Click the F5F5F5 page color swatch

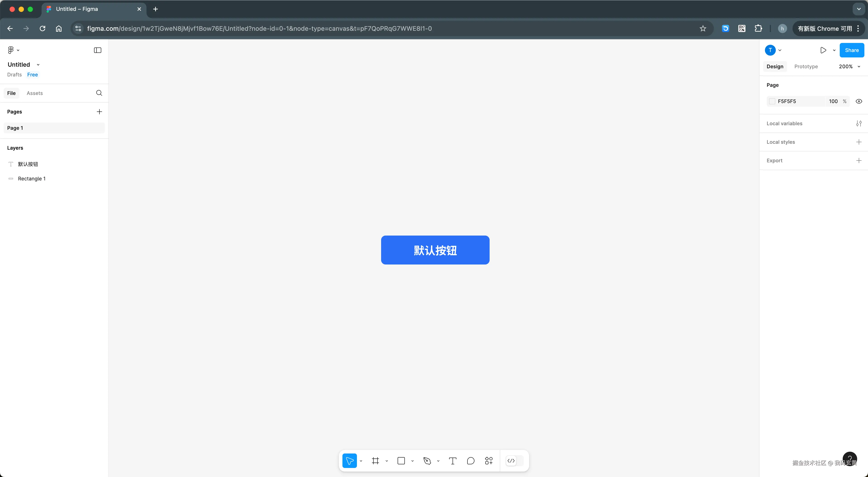coord(772,101)
